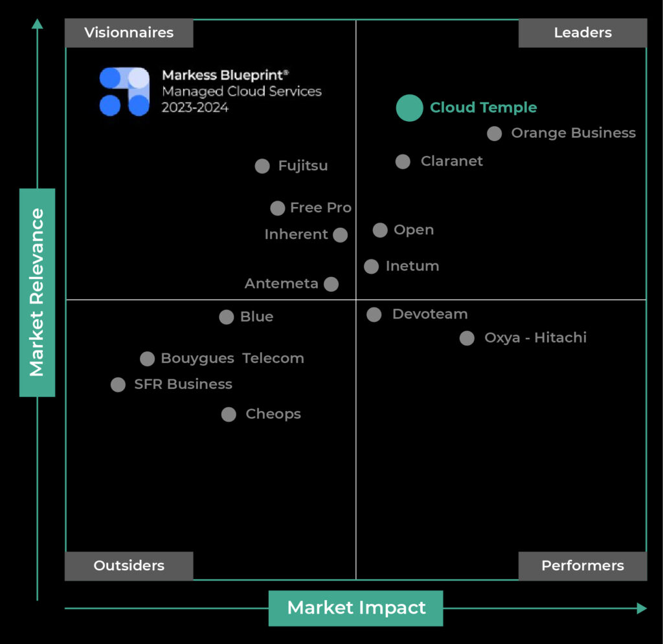Click the "Claranet" text label
The width and height of the screenshot is (663, 644).
[451, 161]
